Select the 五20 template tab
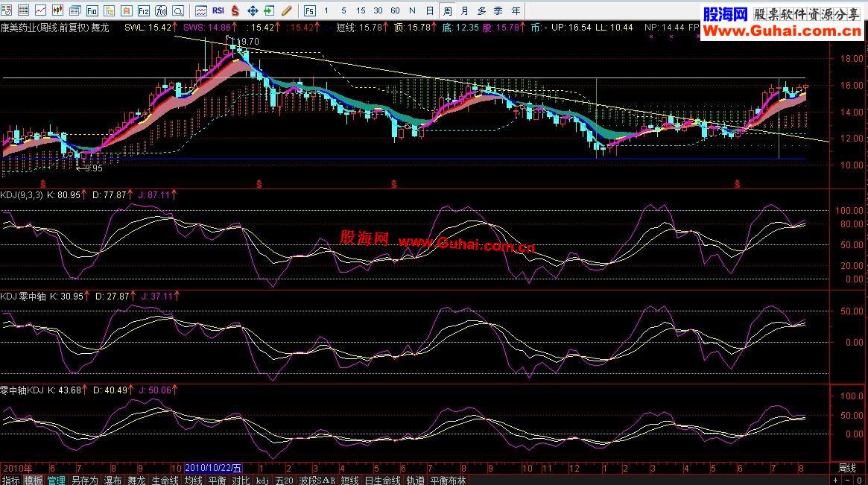The height and width of the screenshot is (485, 868). click(284, 480)
